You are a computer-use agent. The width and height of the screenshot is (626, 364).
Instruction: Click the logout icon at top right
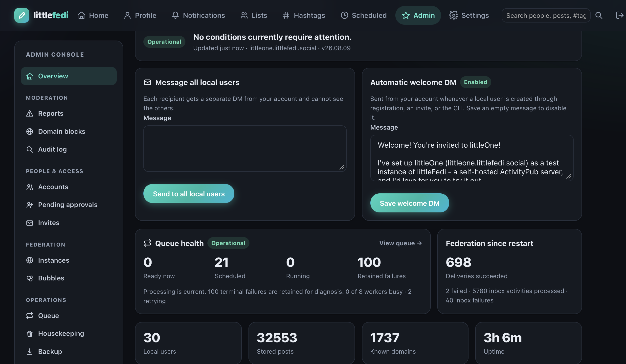(x=620, y=15)
